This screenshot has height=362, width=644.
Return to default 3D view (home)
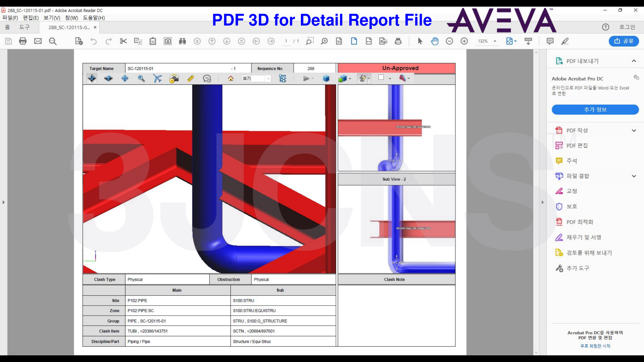pos(231,79)
